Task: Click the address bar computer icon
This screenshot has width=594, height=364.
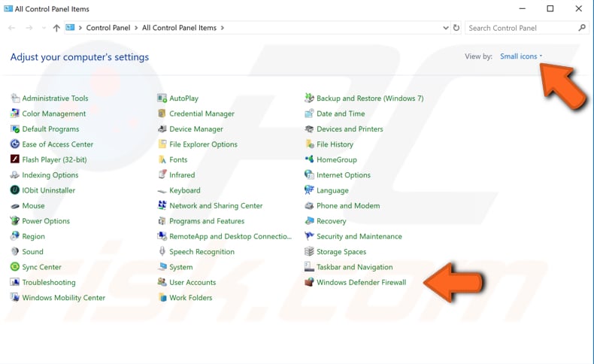Action: (x=70, y=27)
